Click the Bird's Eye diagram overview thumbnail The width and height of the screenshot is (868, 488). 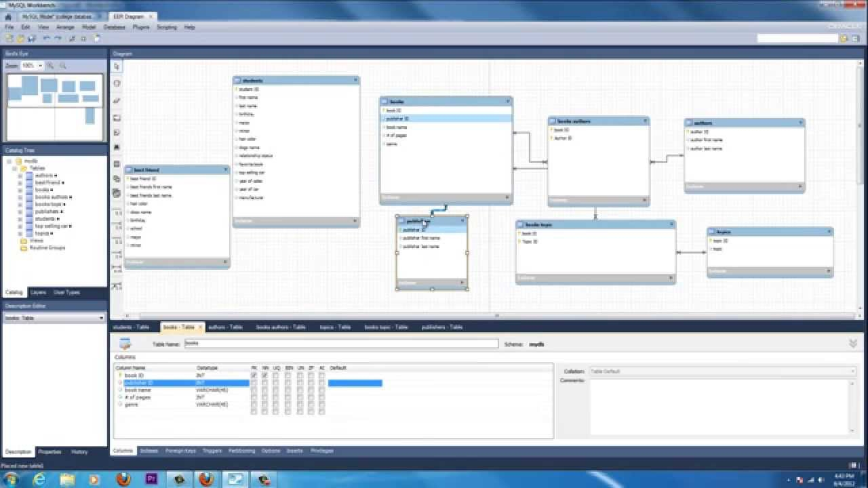pyautogui.click(x=54, y=107)
